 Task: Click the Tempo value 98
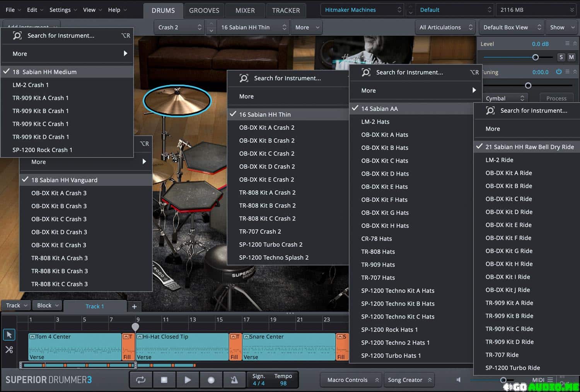tap(283, 384)
